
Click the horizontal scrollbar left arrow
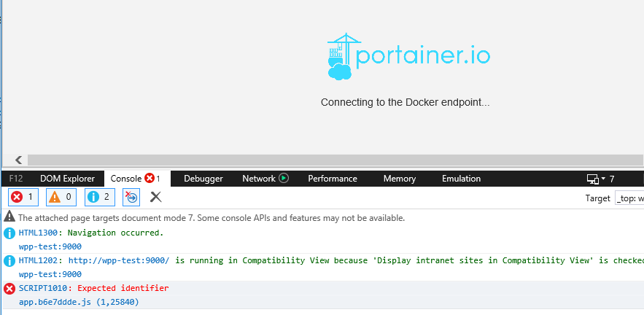click(18, 160)
